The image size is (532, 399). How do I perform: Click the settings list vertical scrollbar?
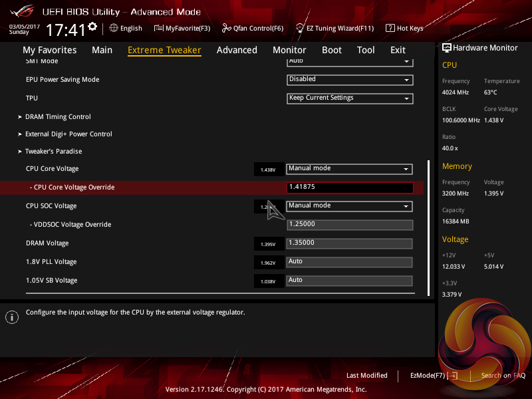(428, 228)
